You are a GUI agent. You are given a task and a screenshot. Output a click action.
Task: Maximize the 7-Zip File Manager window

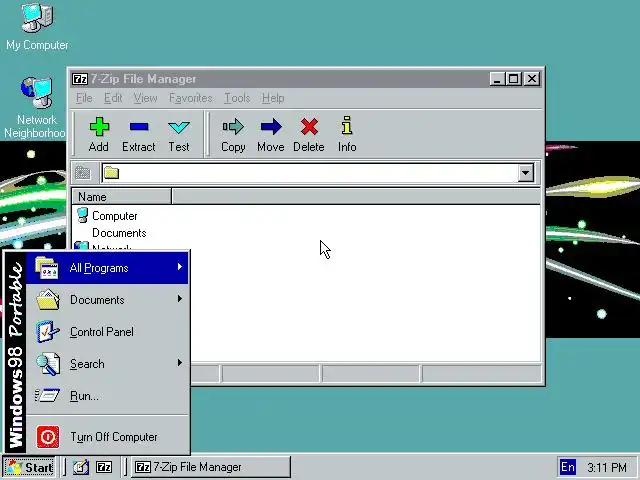click(x=514, y=79)
